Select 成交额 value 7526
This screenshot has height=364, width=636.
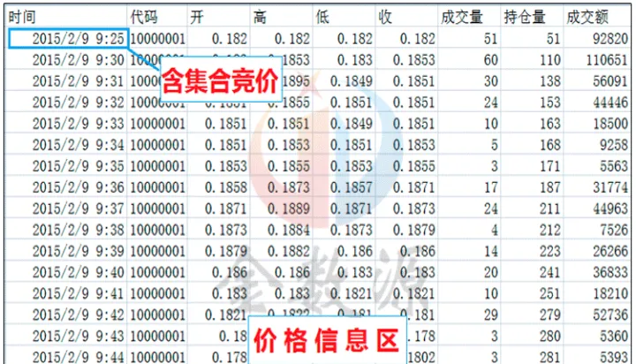click(614, 230)
